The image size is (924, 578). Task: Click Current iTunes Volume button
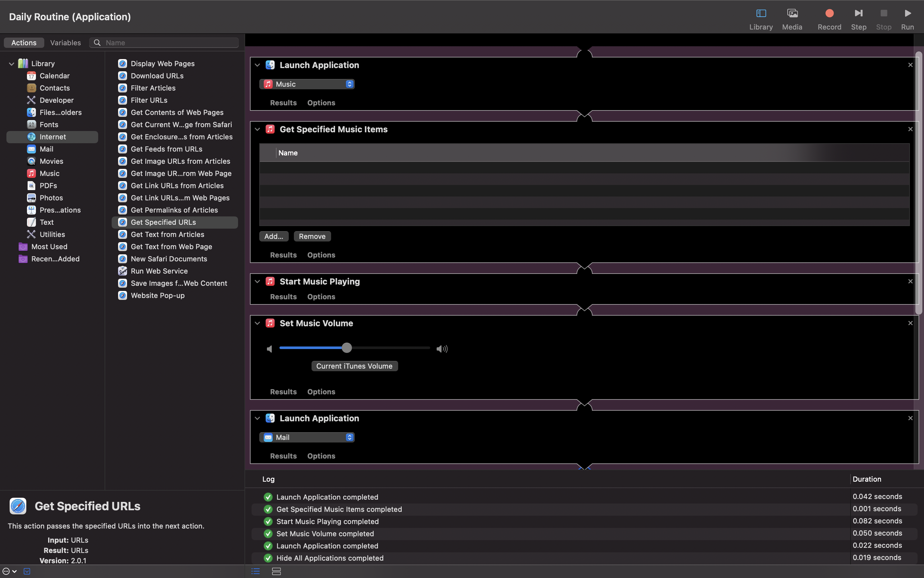point(354,366)
